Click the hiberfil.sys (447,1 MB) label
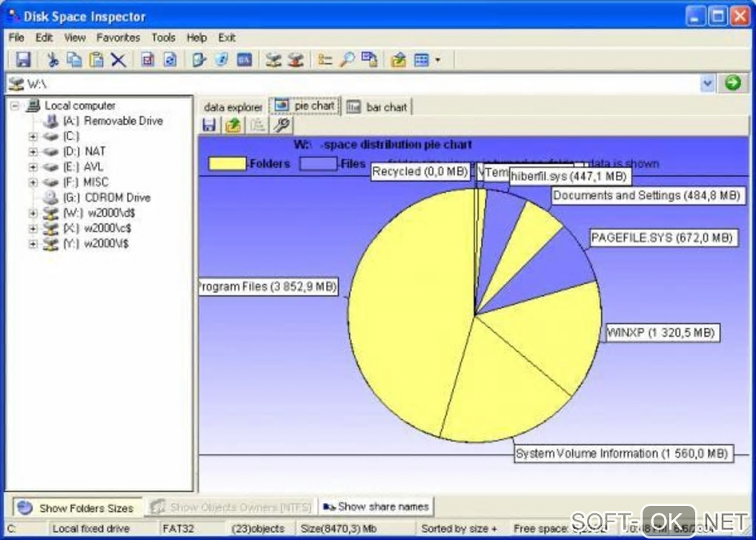The height and width of the screenshot is (540, 756). click(570, 176)
